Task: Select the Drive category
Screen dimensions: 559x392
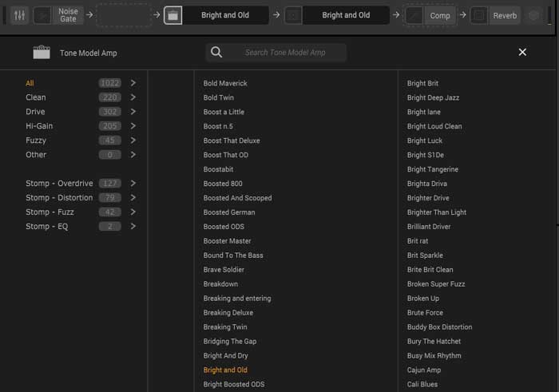Action: coord(35,112)
